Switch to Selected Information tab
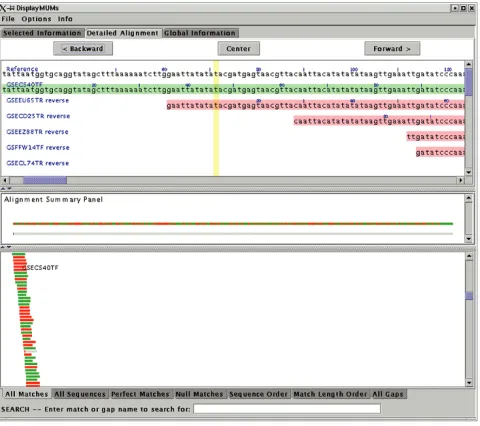 click(42, 33)
